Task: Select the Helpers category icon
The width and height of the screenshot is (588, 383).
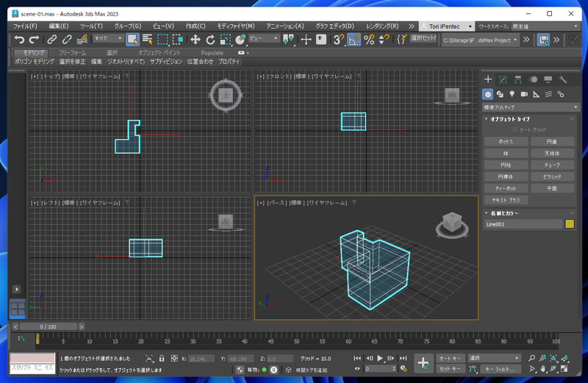Action: (537, 94)
